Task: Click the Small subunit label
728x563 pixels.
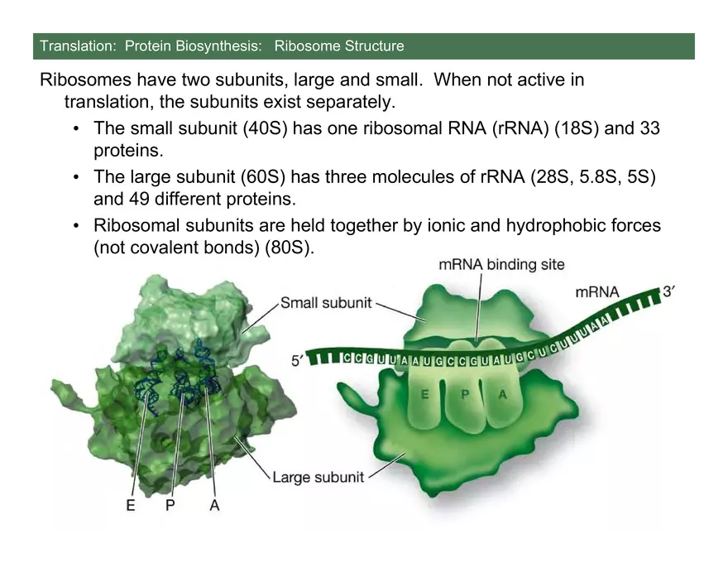Action: [x=326, y=303]
